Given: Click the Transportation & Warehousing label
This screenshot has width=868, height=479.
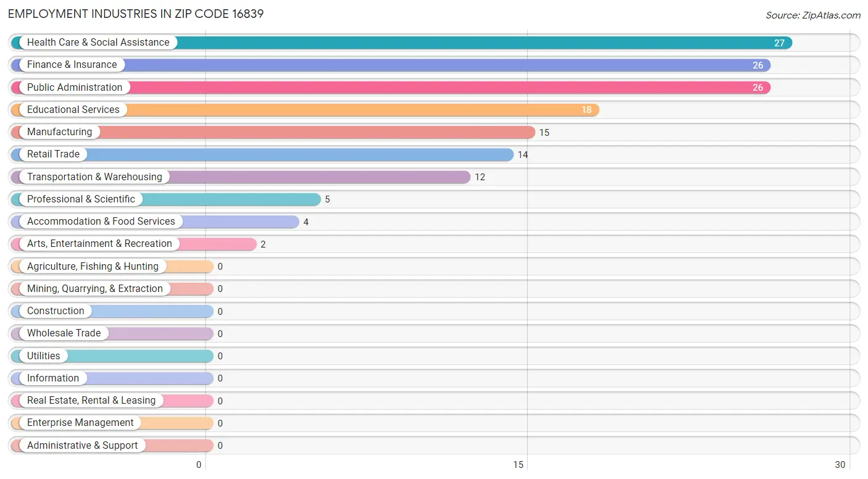Looking at the screenshot, I should [94, 177].
